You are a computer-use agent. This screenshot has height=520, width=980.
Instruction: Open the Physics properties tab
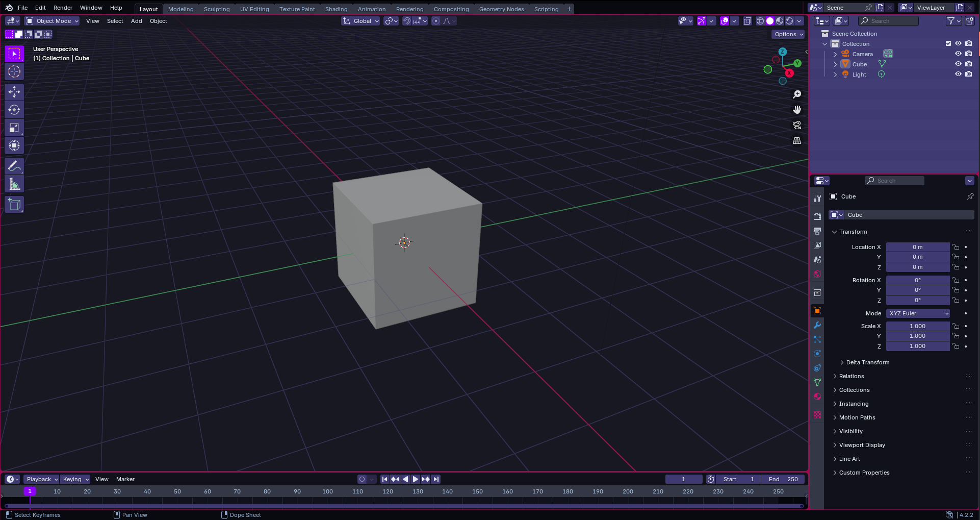[x=817, y=354]
